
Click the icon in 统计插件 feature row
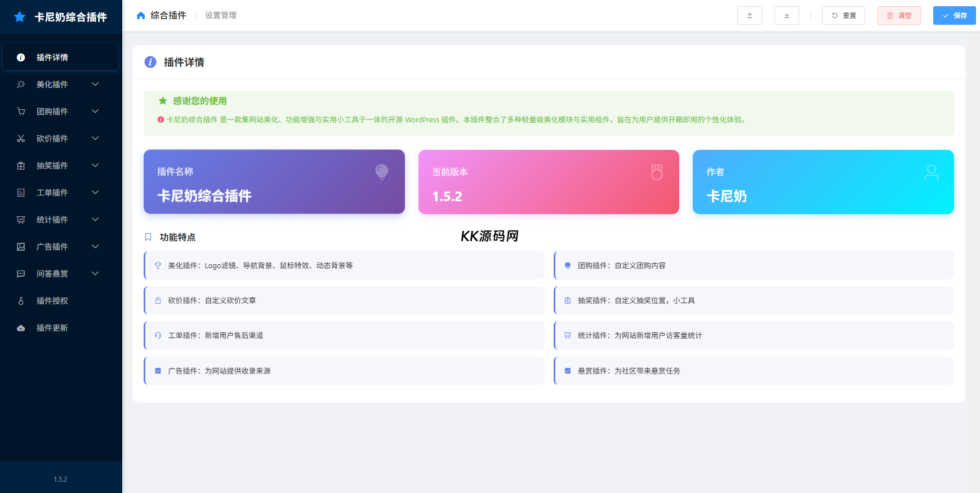click(568, 335)
